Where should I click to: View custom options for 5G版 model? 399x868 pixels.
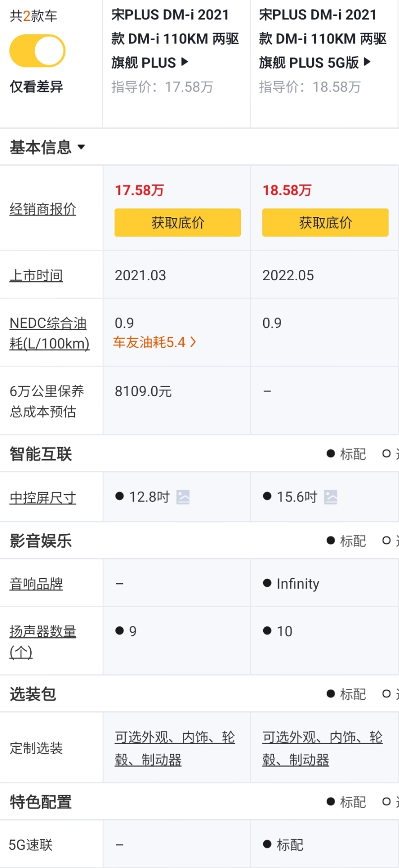(x=322, y=748)
